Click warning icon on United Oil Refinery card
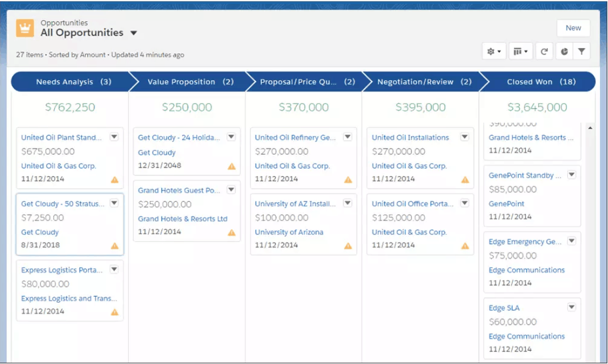Screen dimensions: 608x364 (x=348, y=179)
